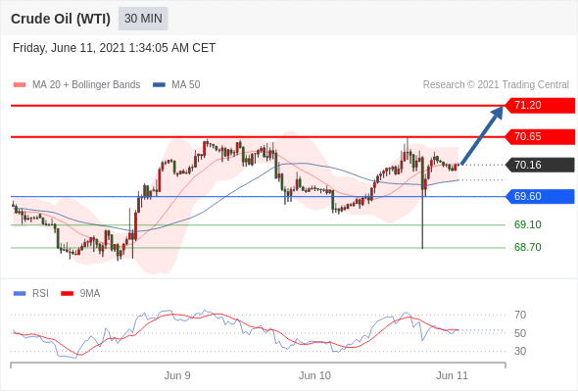
Task: Click the 'Jun 11' date axis label
Action: 452,375
